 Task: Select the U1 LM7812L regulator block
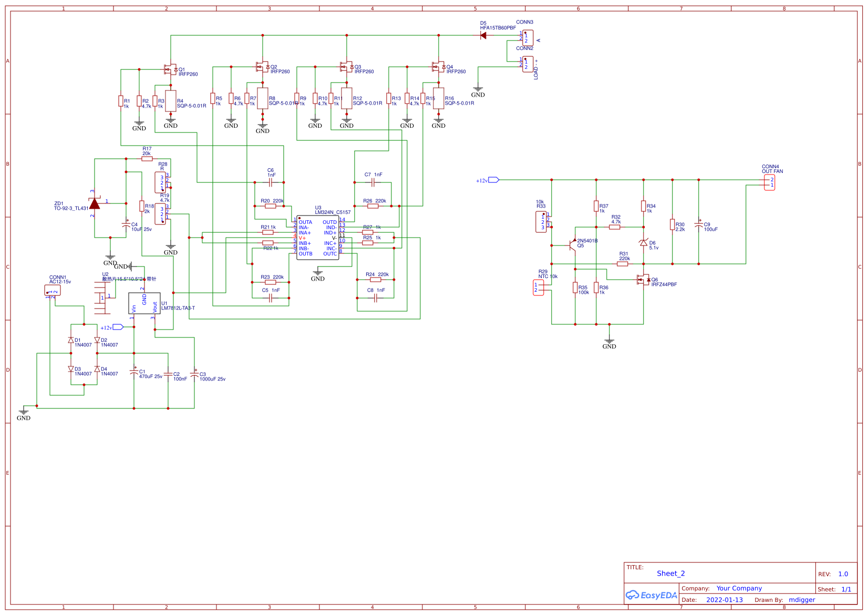tap(144, 303)
